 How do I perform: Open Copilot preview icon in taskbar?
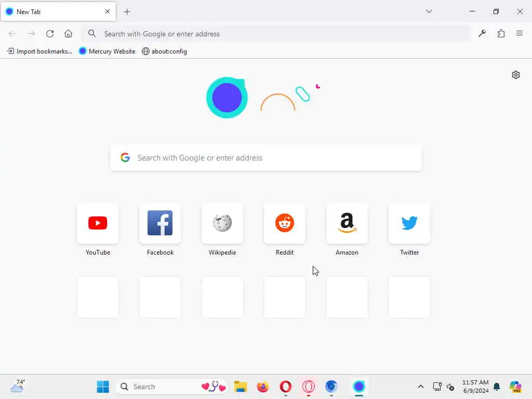coord(515,387)
